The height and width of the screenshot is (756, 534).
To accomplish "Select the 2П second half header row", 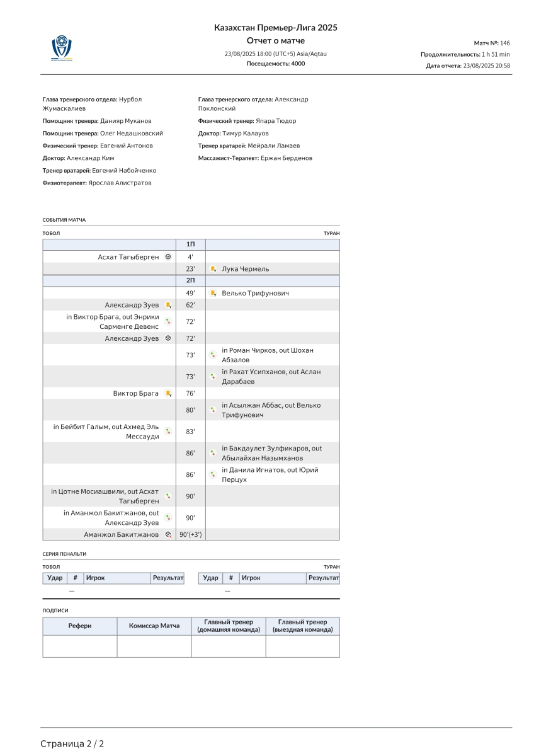I will pyautogui.click(x=191, y=281).
